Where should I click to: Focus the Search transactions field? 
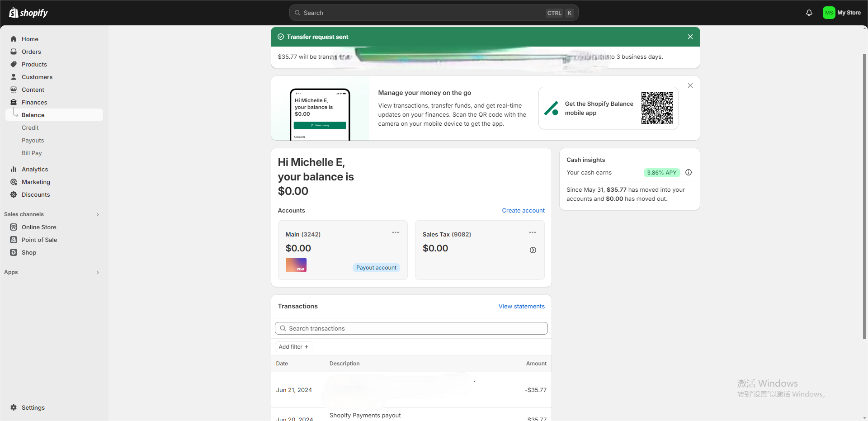click(x=411, y=328)
